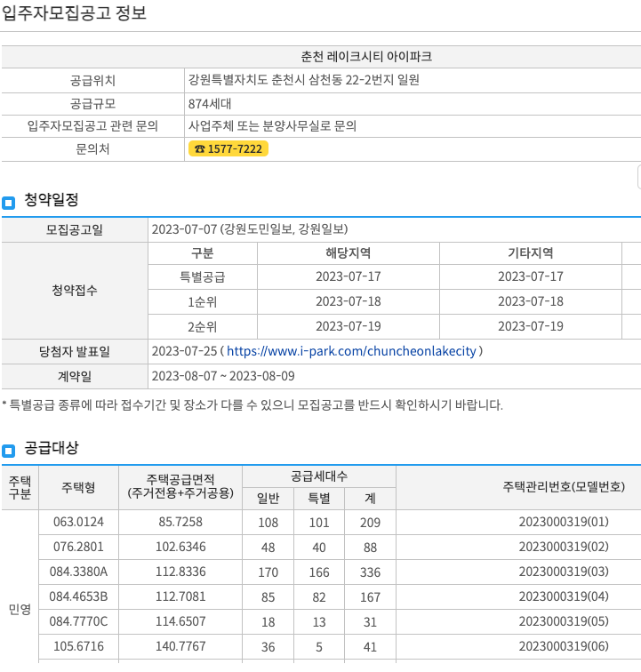Click the 주택관리번호(모델번호) column header
This screenshot has width=641, height=672.
tap(564, 486)
